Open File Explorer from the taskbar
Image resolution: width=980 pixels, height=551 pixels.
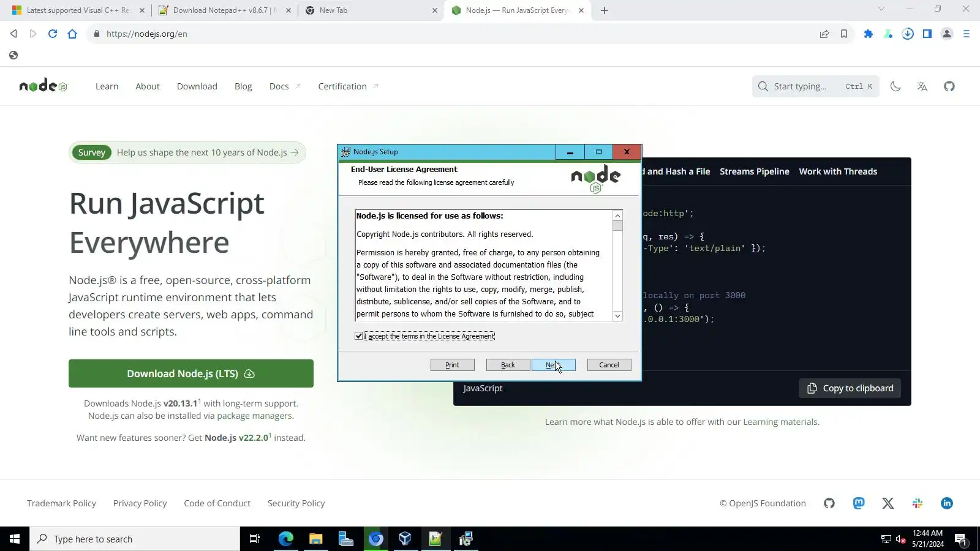pos(316,539)
